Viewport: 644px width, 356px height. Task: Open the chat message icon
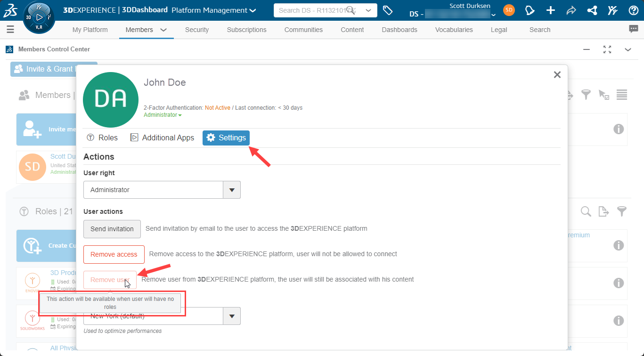coord(634,29)
